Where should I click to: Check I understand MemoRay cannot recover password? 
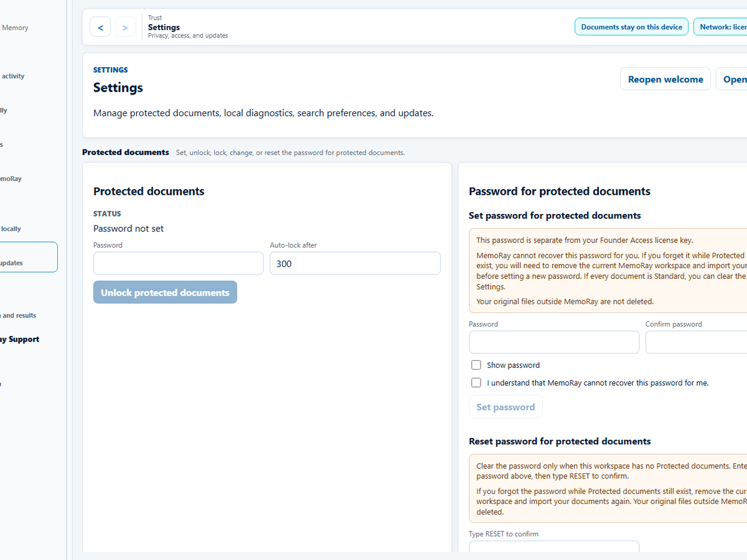(x=476, y=383)
